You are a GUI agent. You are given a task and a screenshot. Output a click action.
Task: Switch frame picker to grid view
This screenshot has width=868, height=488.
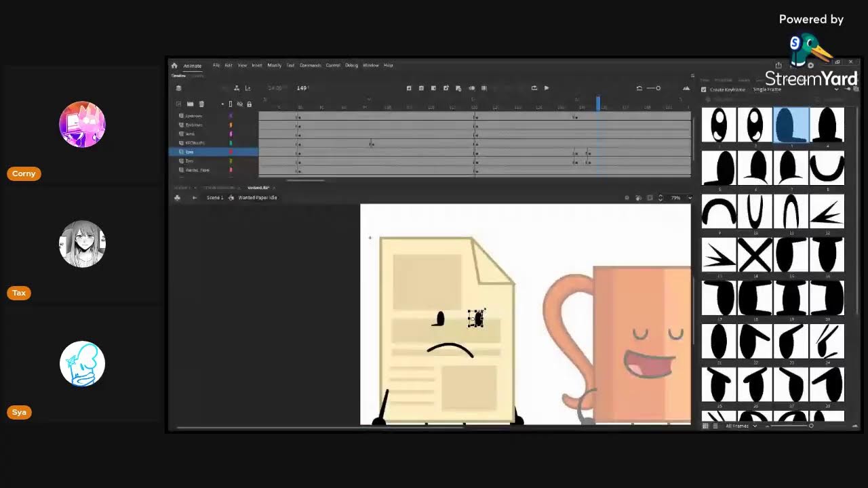click(x=705, y=426)
